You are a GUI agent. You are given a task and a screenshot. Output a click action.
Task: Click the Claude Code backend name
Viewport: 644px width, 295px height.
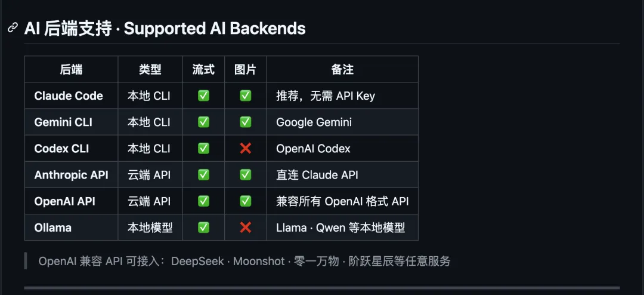69,96
